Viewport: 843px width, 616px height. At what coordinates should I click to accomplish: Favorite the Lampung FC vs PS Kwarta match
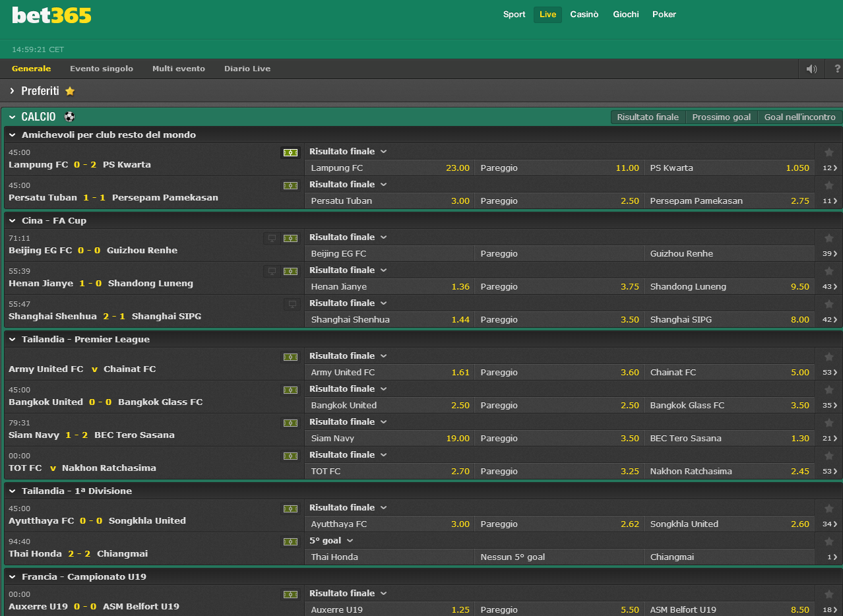click(828, 152)
